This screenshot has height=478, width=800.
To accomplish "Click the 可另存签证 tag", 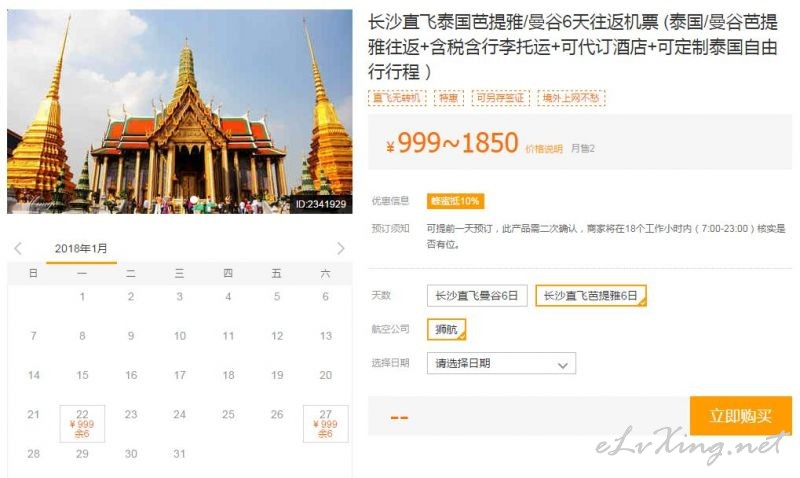I will tap(501, 98).
